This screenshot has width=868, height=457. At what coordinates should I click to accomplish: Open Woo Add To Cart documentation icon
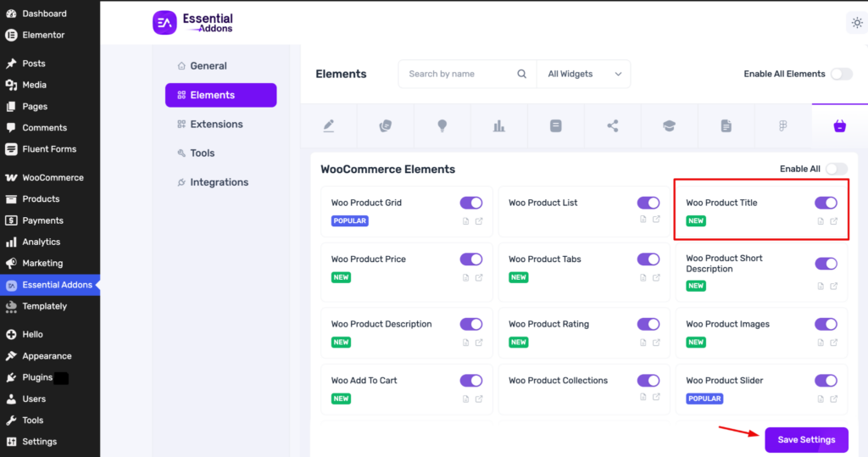tap(465, 398)
